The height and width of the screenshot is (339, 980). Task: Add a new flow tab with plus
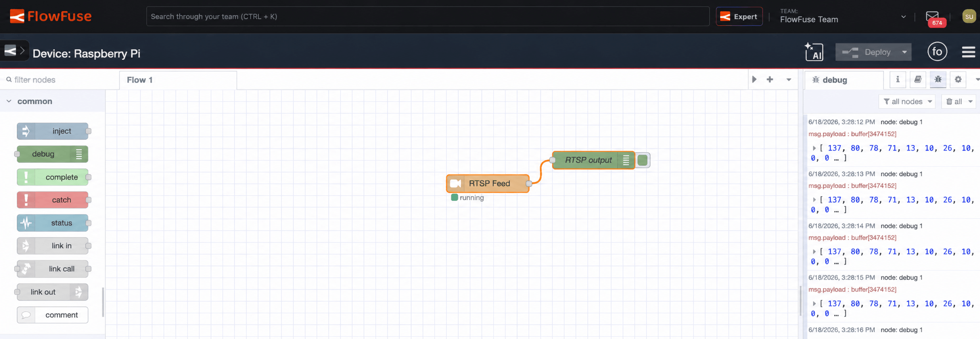click(x=770, y=79)
